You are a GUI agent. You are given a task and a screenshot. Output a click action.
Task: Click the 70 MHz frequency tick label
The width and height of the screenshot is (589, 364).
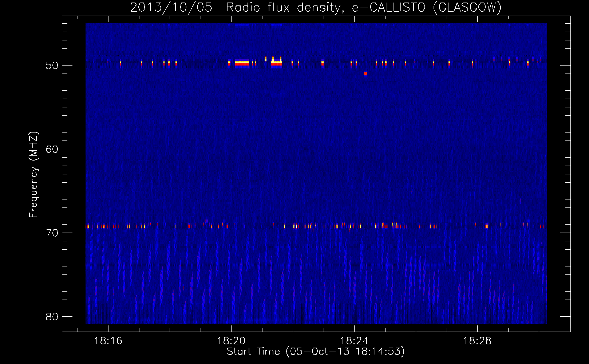coord(52,233)
